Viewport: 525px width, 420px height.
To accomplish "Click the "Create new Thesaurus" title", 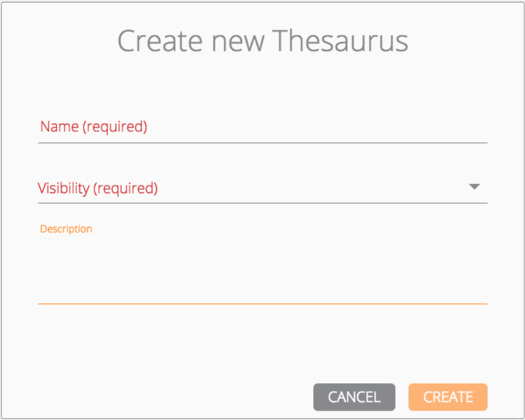I will click(262, 41).
